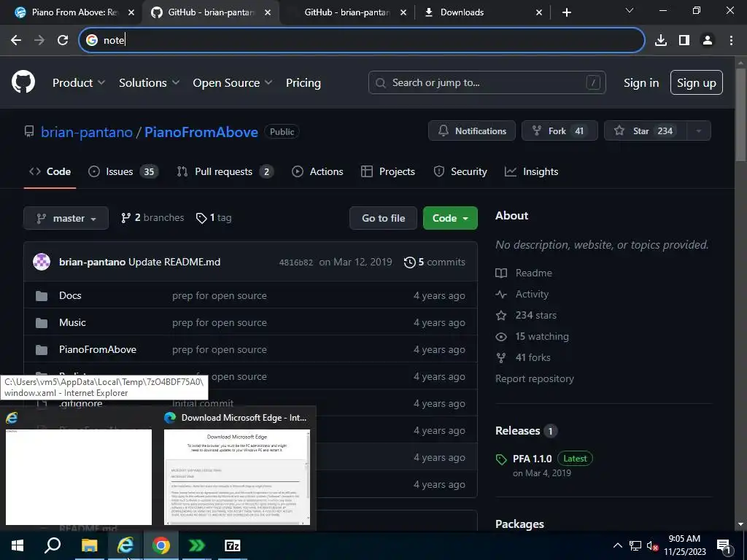
Task: Click the Sign up button
Action: (697, 82)
